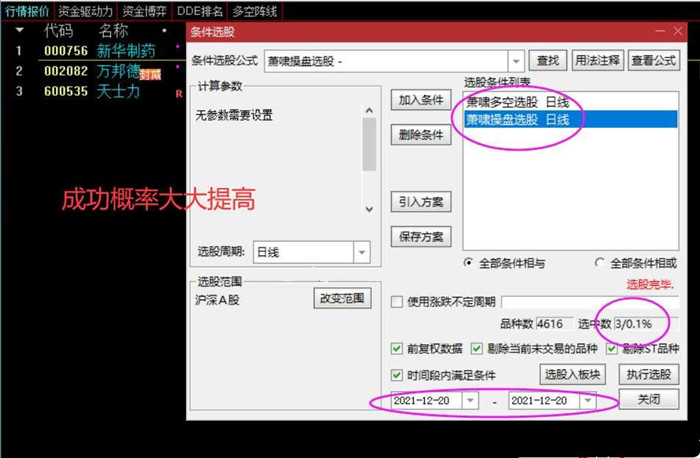Select the 全部条件相或 radio button
This screenshot has width=700, height=458.
[x=600, y=263]
